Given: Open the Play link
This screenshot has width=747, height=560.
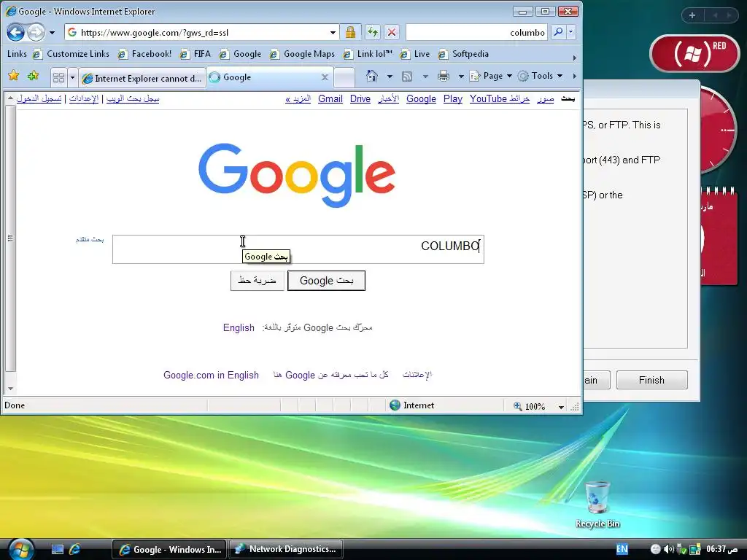Looking at the screenshot, I should click(x=452, y=99).
